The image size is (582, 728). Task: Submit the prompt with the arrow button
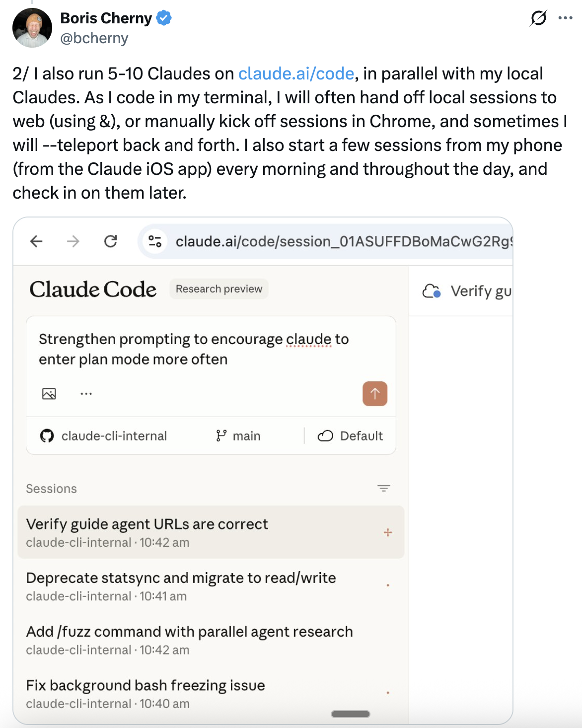pos(375,394)
